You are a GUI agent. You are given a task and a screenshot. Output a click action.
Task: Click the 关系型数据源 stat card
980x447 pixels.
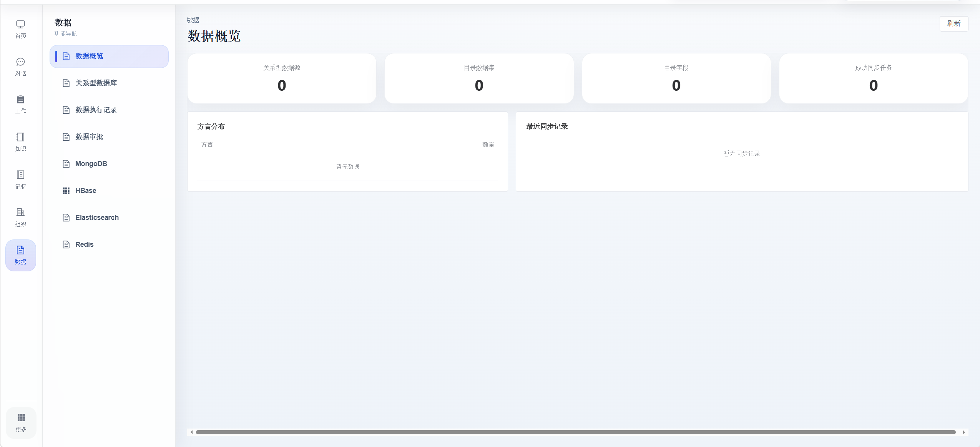pos(282,78)
